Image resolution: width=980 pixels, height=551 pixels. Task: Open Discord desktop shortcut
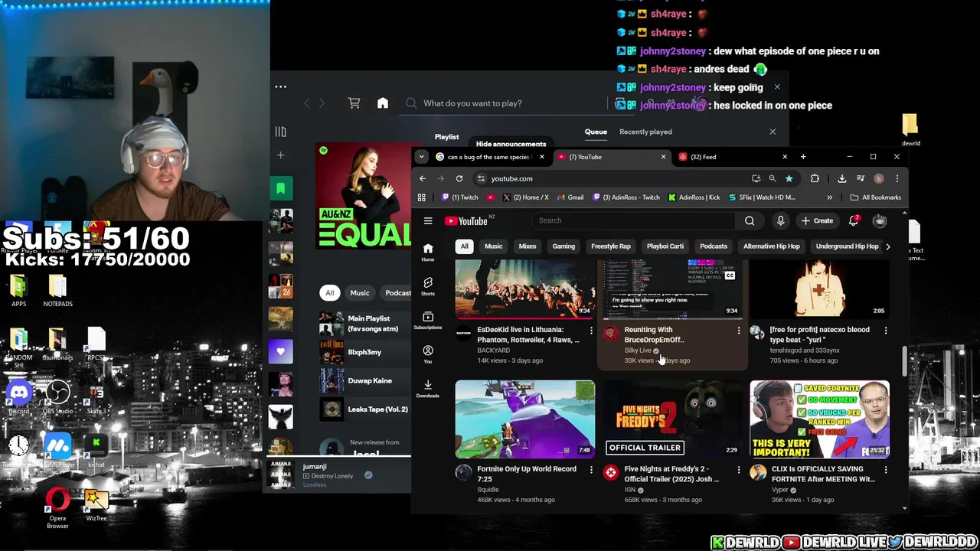tap(19, 398)
